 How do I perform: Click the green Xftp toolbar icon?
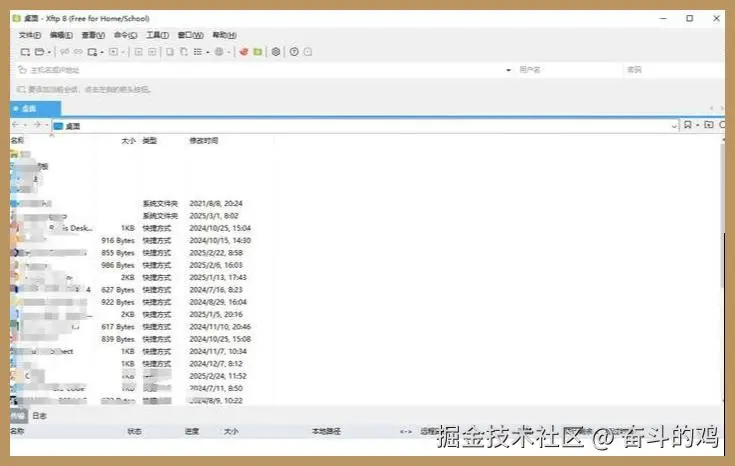point(257,52)
